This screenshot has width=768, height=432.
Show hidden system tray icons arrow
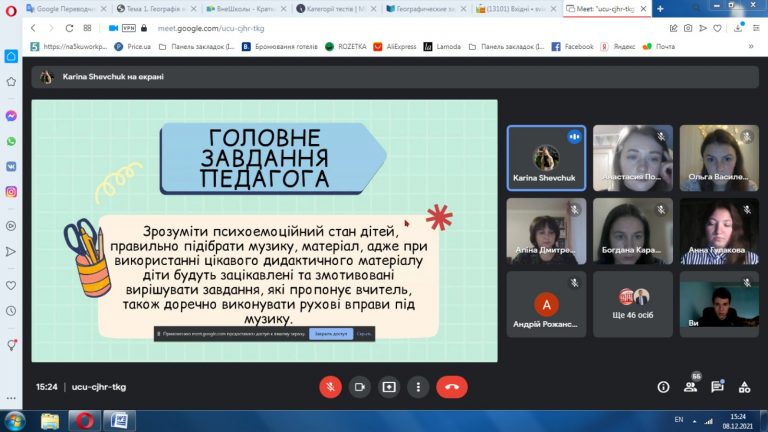[694, 421]
